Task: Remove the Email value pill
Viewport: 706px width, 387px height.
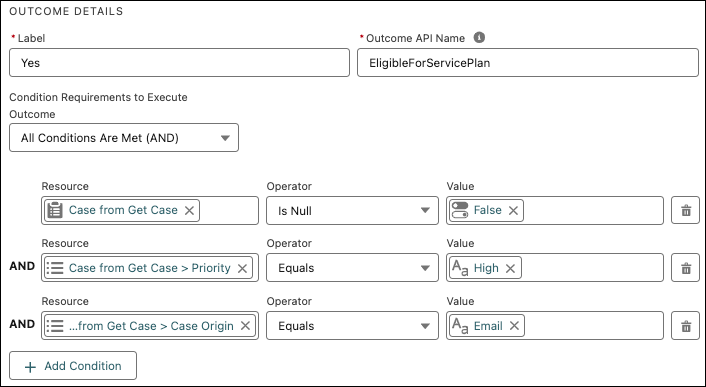Action: tap(514, 326)
